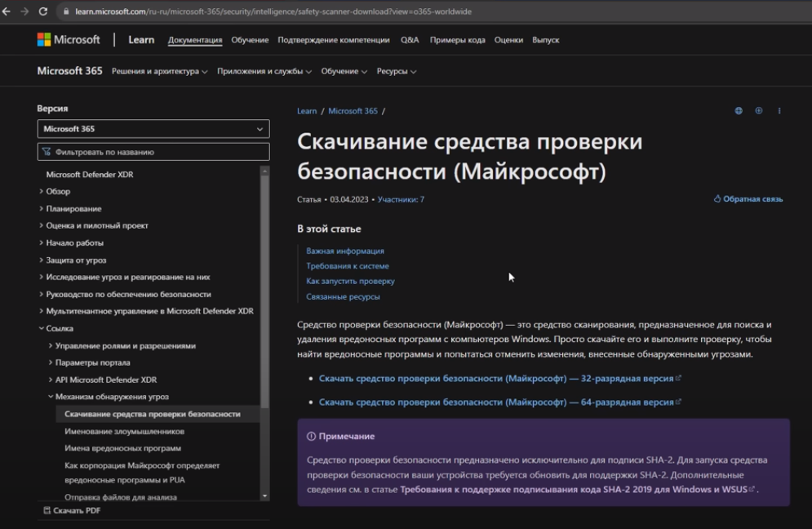This screenshot has width=812, height=529.
Task: Click the thumbs-up feedback icon
Action: tap(717, 198)
